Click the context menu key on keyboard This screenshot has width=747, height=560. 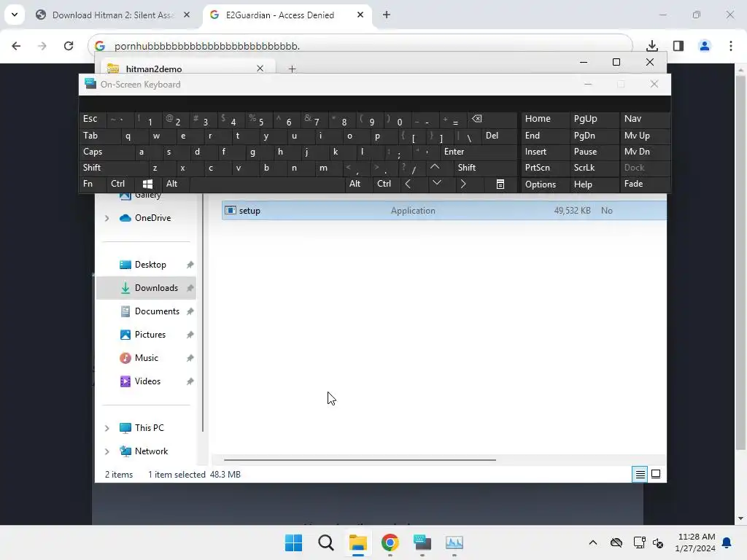click(500, 184)
